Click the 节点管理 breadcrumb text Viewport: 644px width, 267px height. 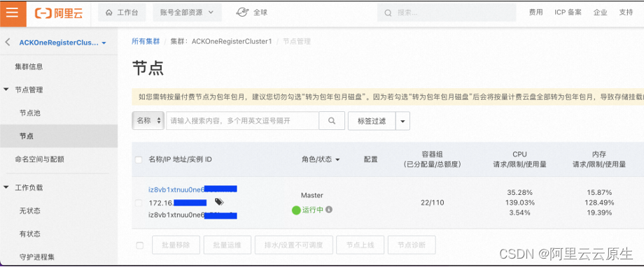(297, 41)
